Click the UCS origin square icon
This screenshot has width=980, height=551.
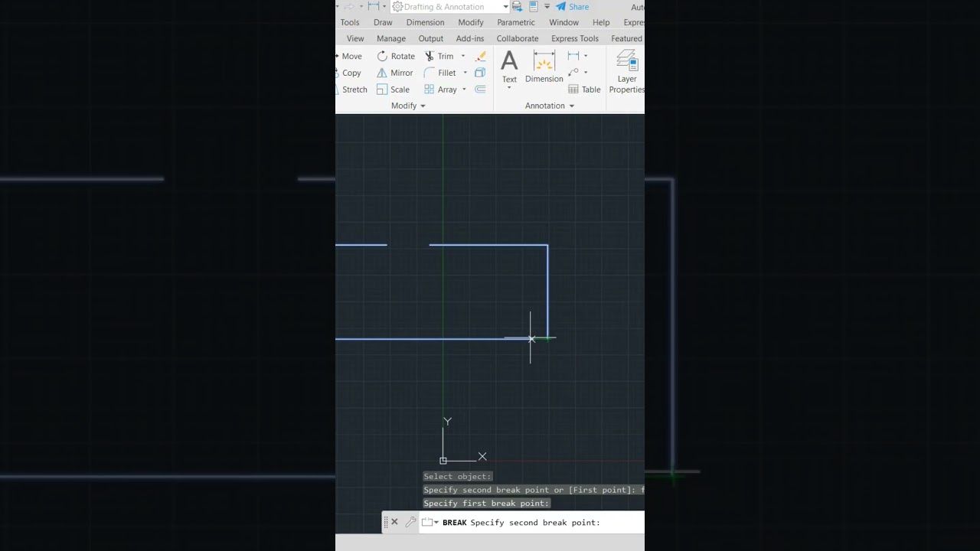pyautogui.click(x=443, y=461)
